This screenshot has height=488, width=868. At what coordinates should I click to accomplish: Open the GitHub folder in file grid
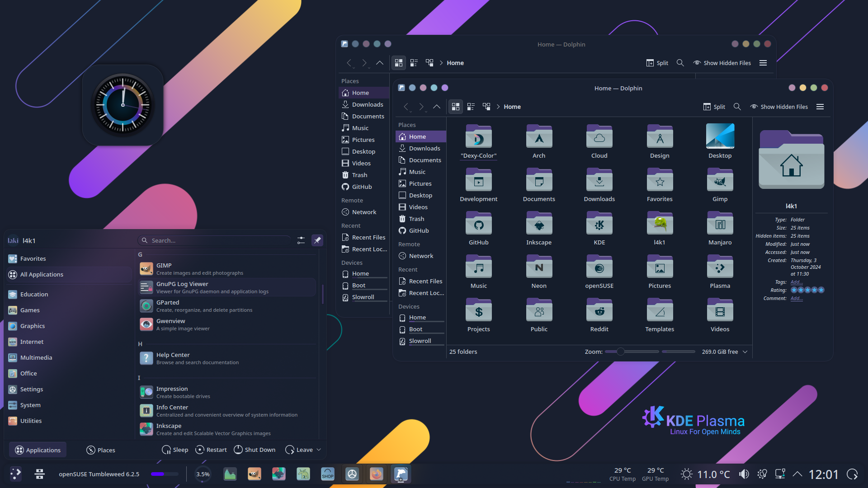(x=478, y=223)
